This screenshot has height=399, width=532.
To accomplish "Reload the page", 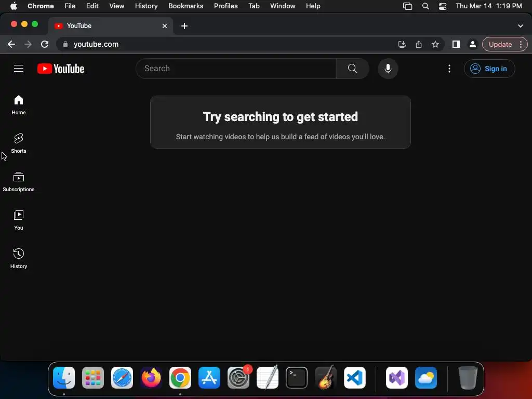I will [45, 44].
